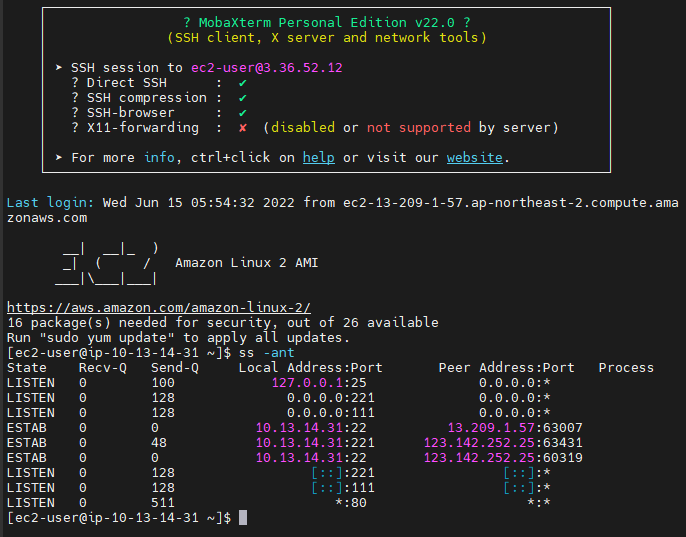Click the MobaXterm Personal Edition v22.0 title

[x=326, y=22]
